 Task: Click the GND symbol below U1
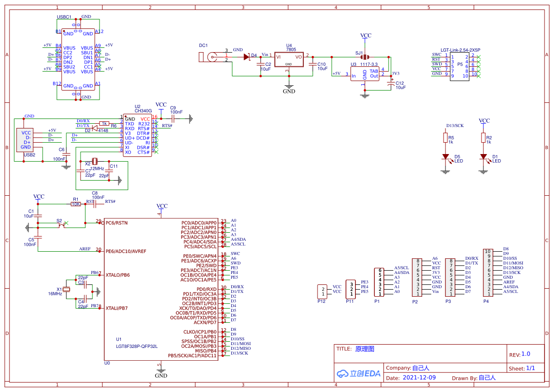161,373
